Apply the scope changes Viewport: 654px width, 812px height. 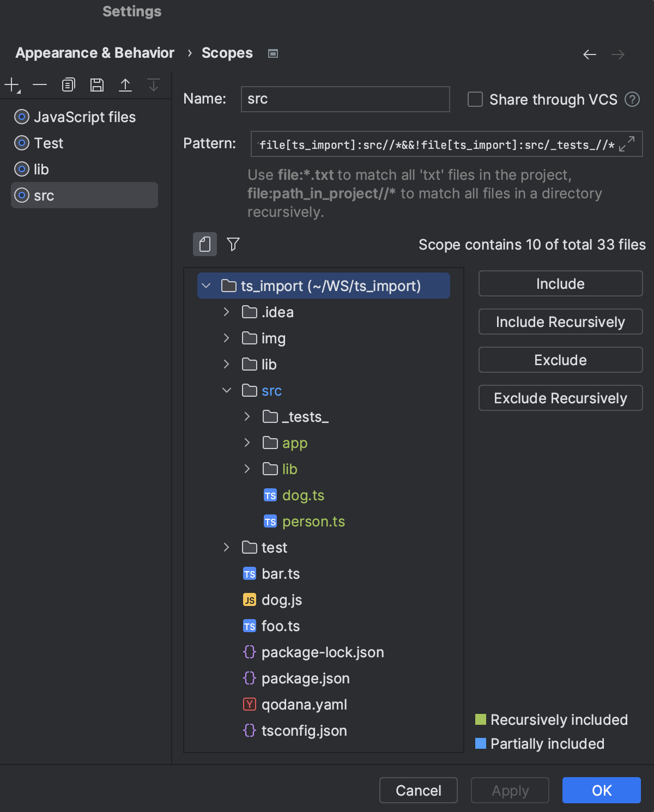(509, 790)
